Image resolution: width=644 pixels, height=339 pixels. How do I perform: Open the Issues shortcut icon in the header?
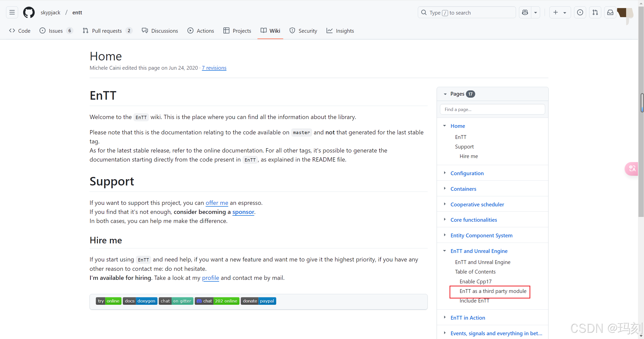580,12
